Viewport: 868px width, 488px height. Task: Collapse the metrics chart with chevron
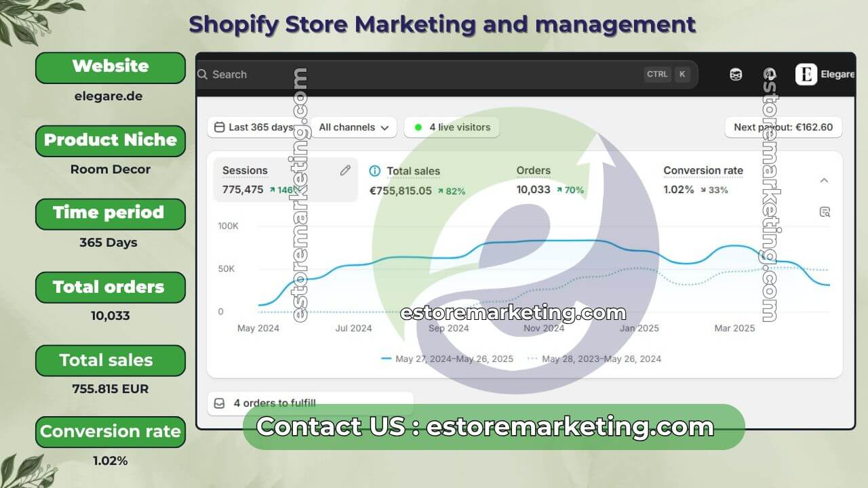click(x=824, y=180)
